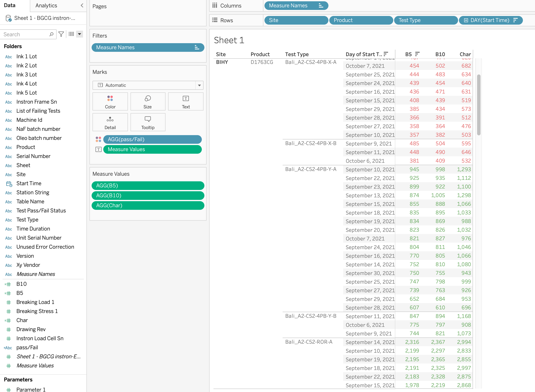Click sort icon on Columns Measure Names pill

click(321, 5)
